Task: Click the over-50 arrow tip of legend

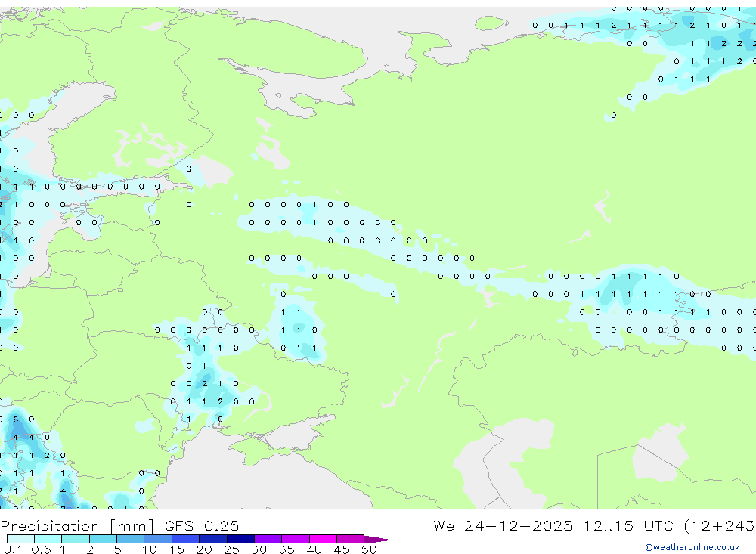Action: coord(378,540)
